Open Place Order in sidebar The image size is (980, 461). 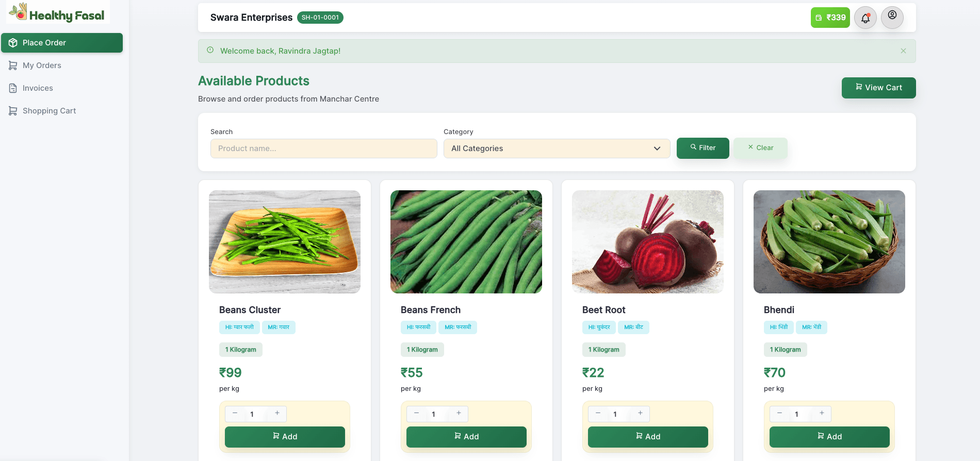[x=62, y=43]
